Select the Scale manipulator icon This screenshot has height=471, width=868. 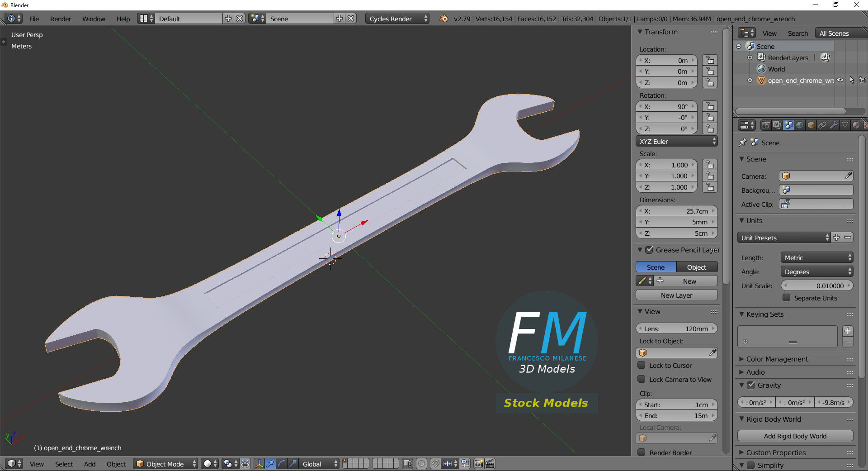(293, 463)
